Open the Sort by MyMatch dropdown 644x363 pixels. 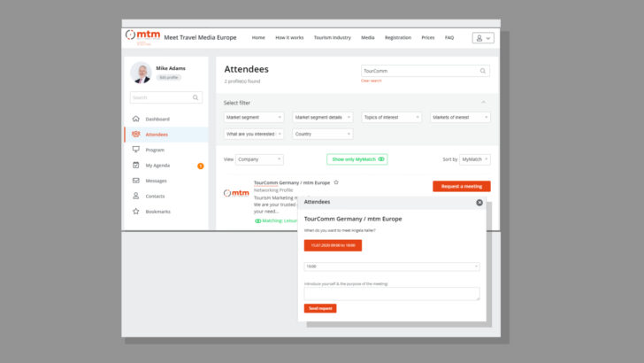pos(475,159)
